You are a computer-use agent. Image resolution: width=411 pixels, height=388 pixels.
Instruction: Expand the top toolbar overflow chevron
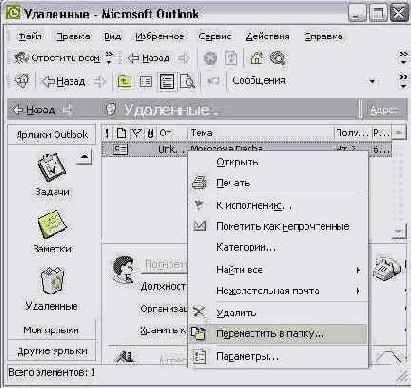tap(403, 58)
